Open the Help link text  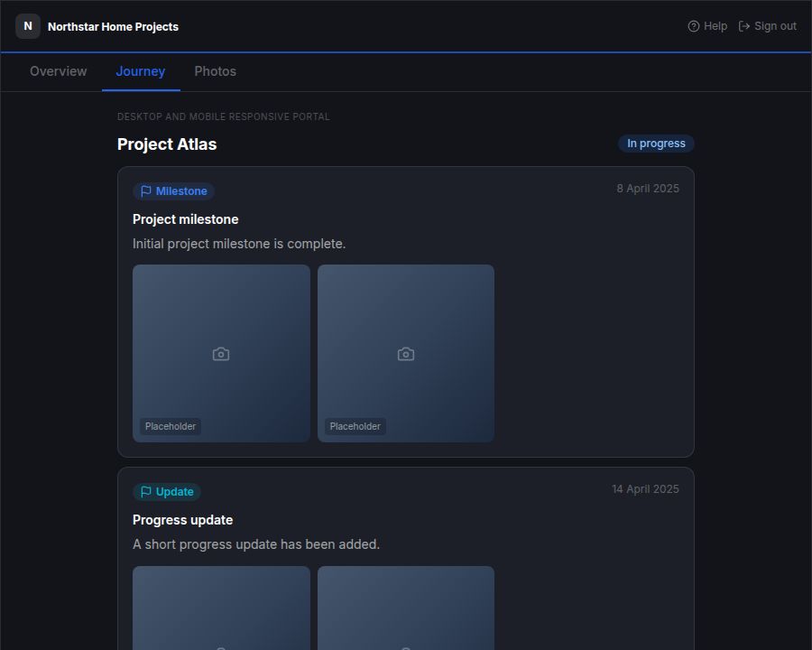(x=715, y=26)
